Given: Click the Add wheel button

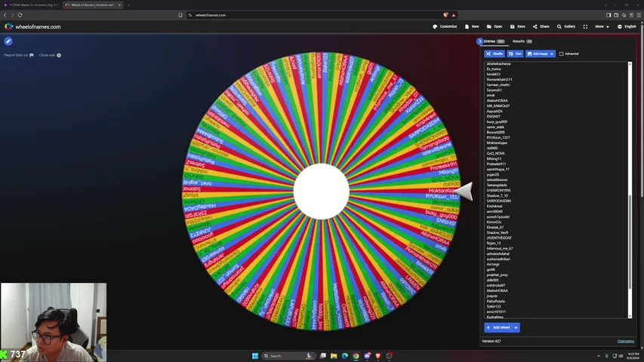Looking at the screenshot, I should click(498, 327).
